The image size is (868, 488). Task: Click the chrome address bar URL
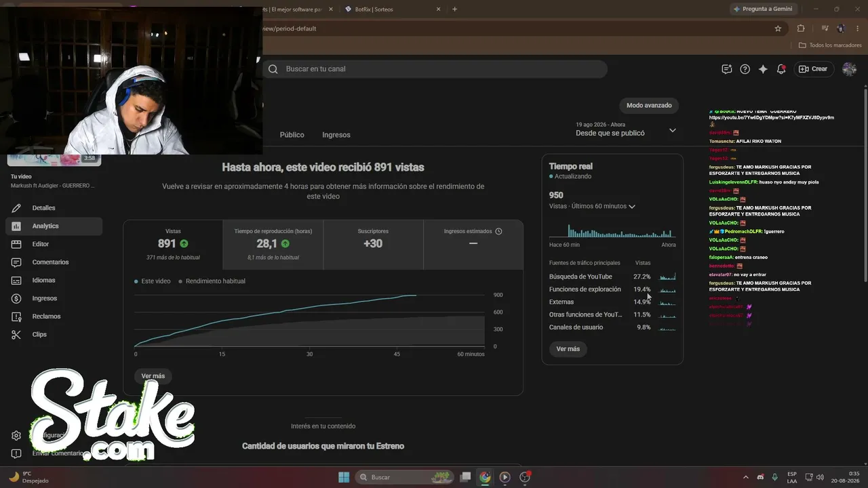[290, 28]
